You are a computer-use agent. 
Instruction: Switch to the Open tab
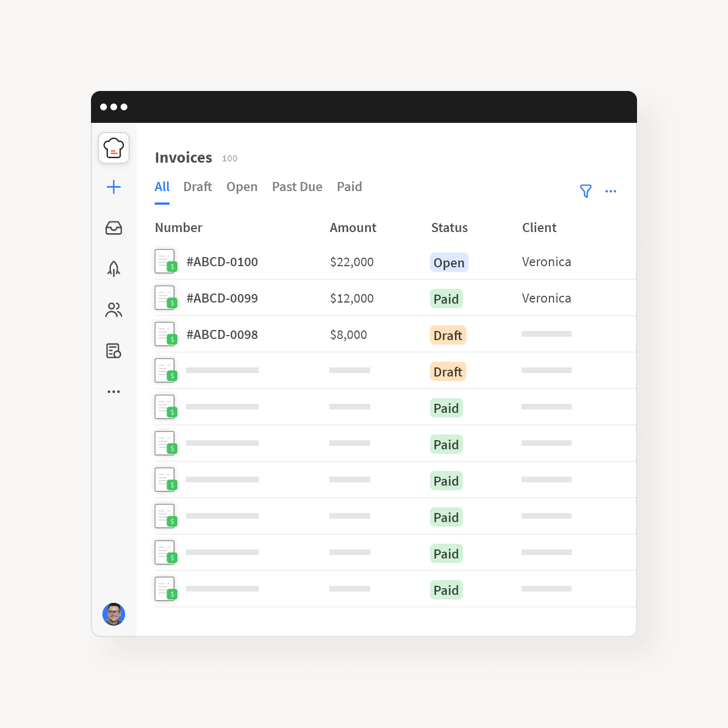pyautogui.click(x=242, y=187)
